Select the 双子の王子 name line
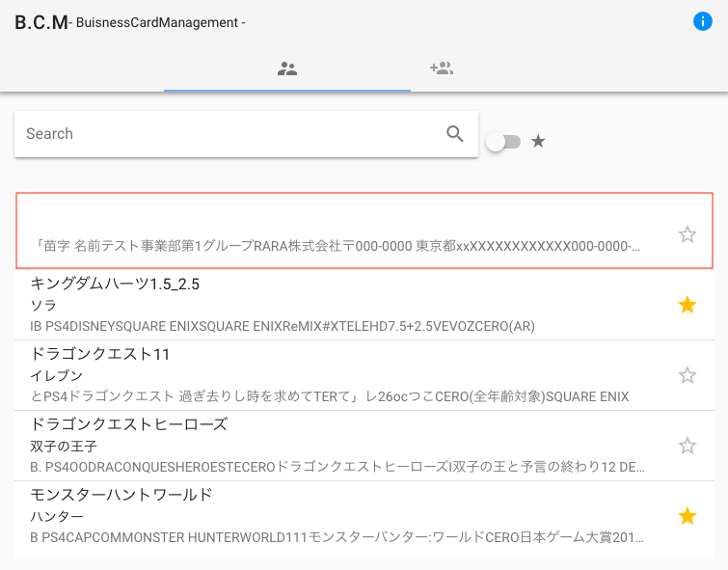Screen dimensions: 728x570 (x=64, y=446)
